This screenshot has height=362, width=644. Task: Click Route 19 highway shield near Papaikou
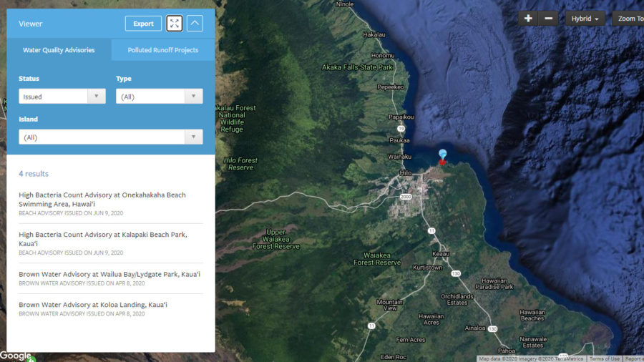point(401,129)
